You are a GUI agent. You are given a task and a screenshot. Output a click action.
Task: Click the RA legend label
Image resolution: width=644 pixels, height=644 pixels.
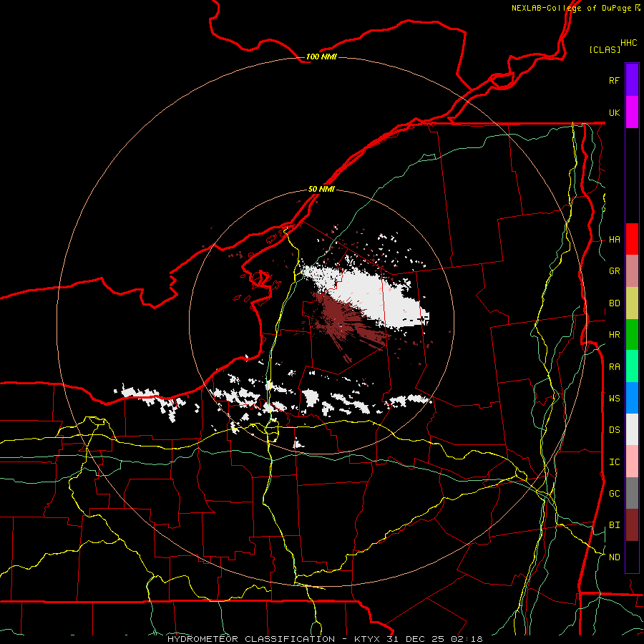point(614,366)
